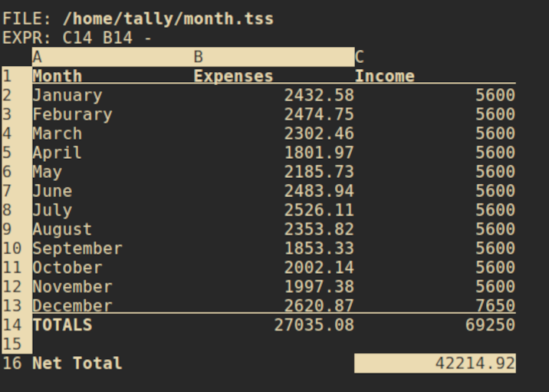549x392 pixels.
Task: Select expenses value 2353.82
Action: (319, 229)
